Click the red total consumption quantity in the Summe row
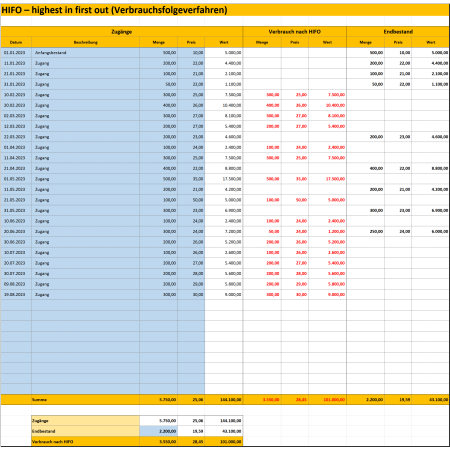Image resolution: width=450 pixels, height=450 pixels. pyautogui.click(x=262, y=400)
